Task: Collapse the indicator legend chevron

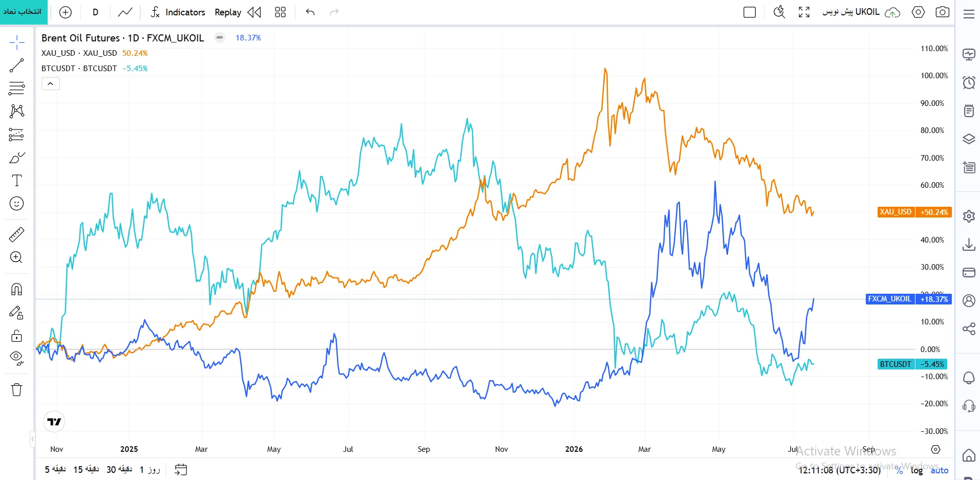Action: [x=51, y=83]
